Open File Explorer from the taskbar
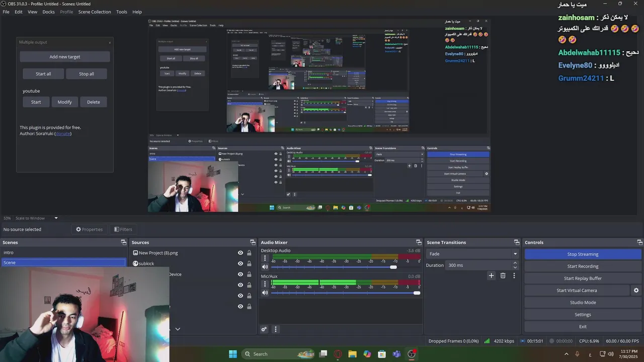The image size is (644, 362). point(353,354)
